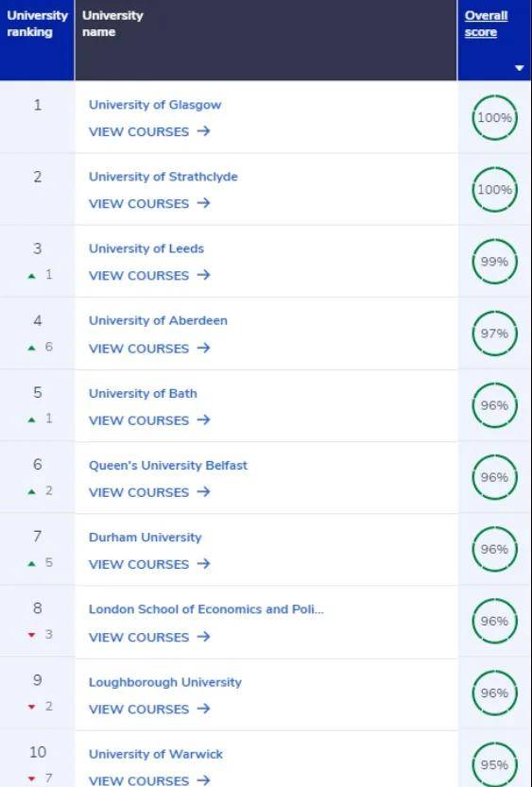The height and width of the screenshot is (787, 532).
Task: Toggle sort arrow under Overall score
Action: coord(520,68)
